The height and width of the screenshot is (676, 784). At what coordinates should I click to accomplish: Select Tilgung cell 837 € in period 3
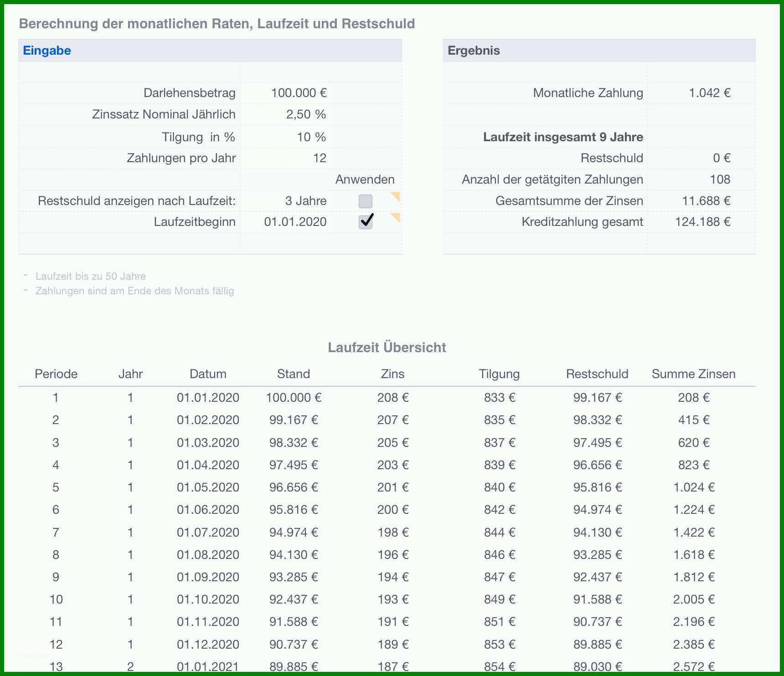pos(500,443)
